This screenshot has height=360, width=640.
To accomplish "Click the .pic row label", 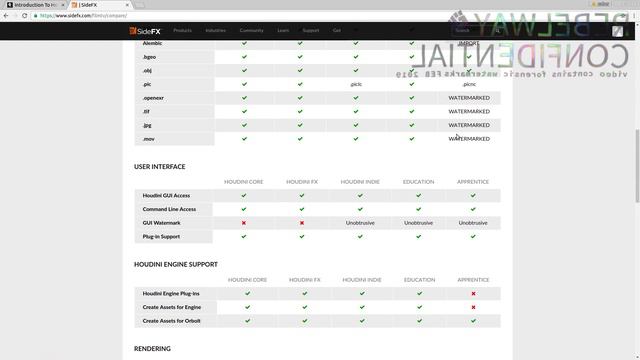I will click(x=147, y=84).
